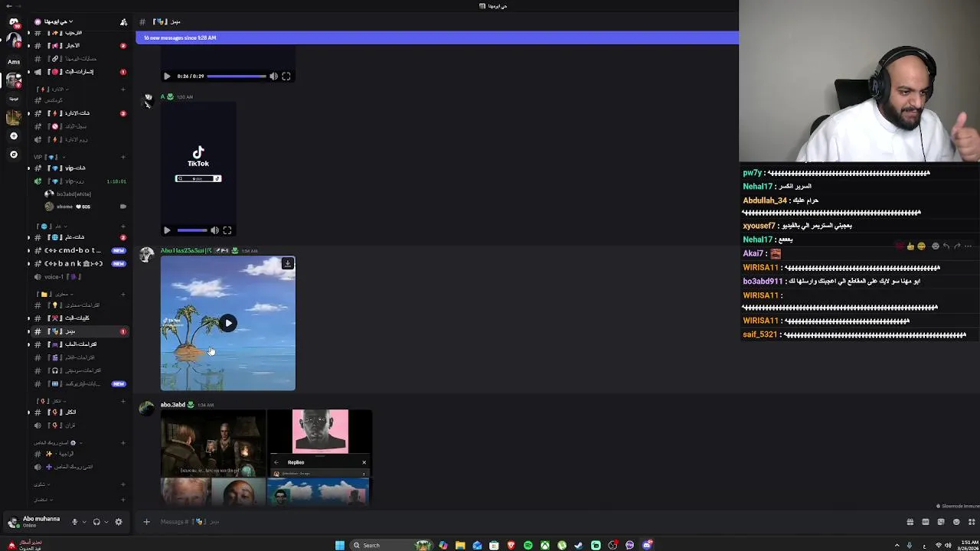Viewport: 980px width, 551px height.
Task: Play the 0:26 / 0:29 video
Action: (167, 77)
